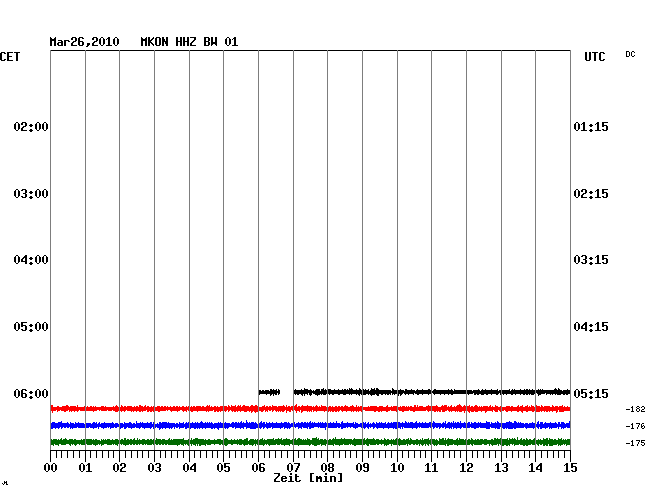Click the -176 DC offset value

pos(635,426)
